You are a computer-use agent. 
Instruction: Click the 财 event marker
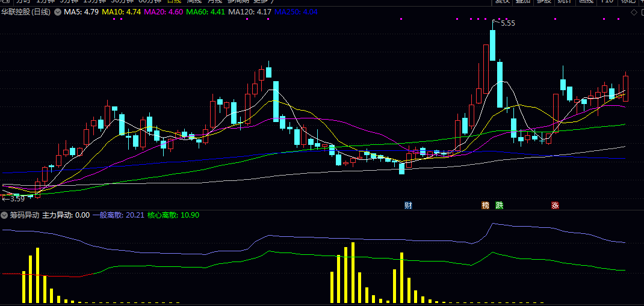pos(408,206)
